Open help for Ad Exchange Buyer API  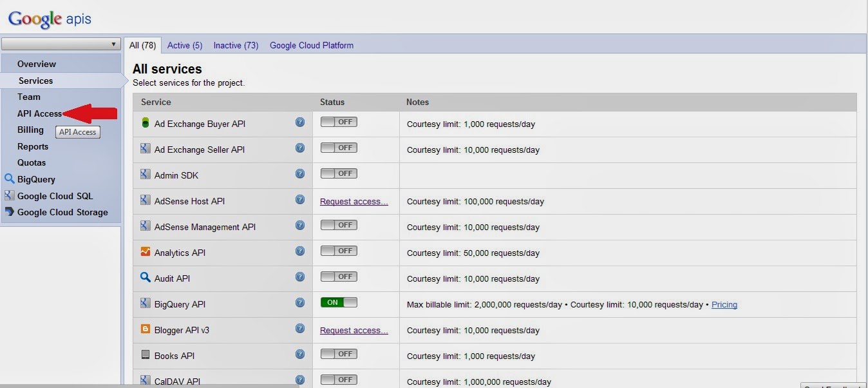[300, 122]
